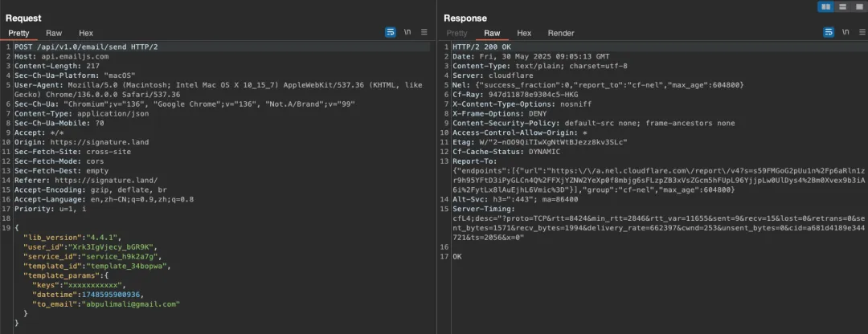Click the Pretty tab in Response panel

(457, 33)
